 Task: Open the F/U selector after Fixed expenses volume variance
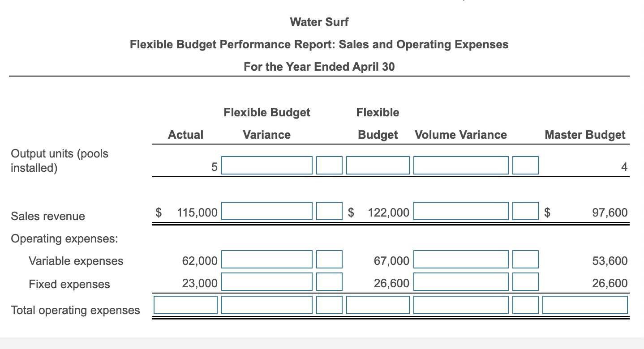click(x=525, y=281)
